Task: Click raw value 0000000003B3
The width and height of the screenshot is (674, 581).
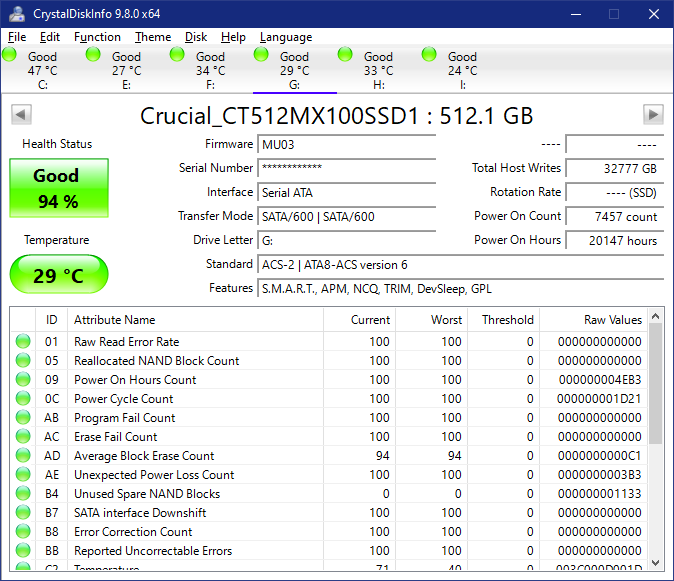Action: click(x=600, y=474)
